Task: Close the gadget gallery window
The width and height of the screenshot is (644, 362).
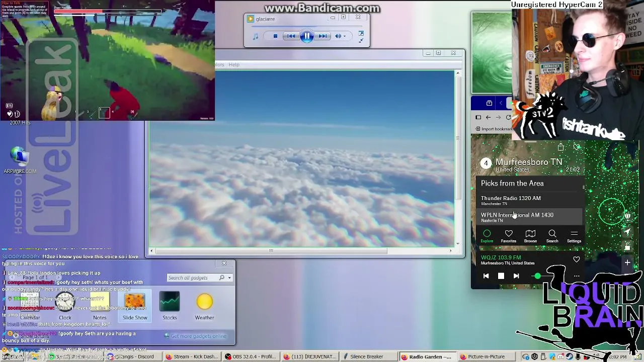Action: (224, 263)
